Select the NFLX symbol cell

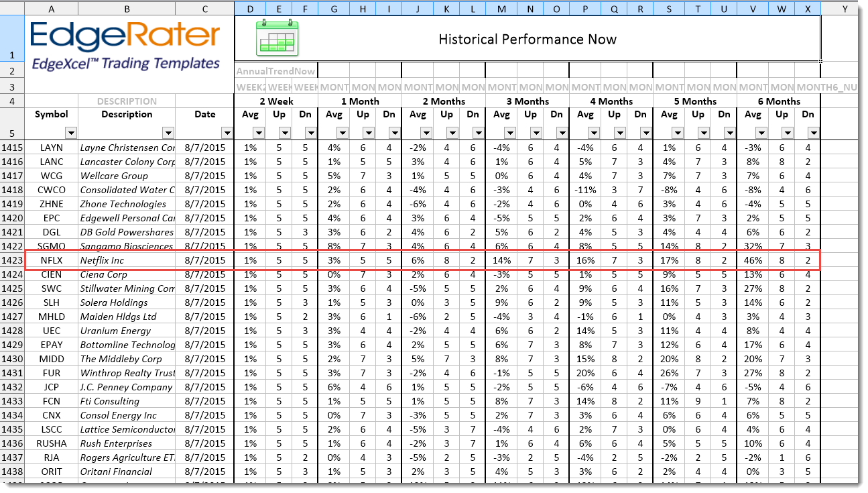tap(52, 260)
